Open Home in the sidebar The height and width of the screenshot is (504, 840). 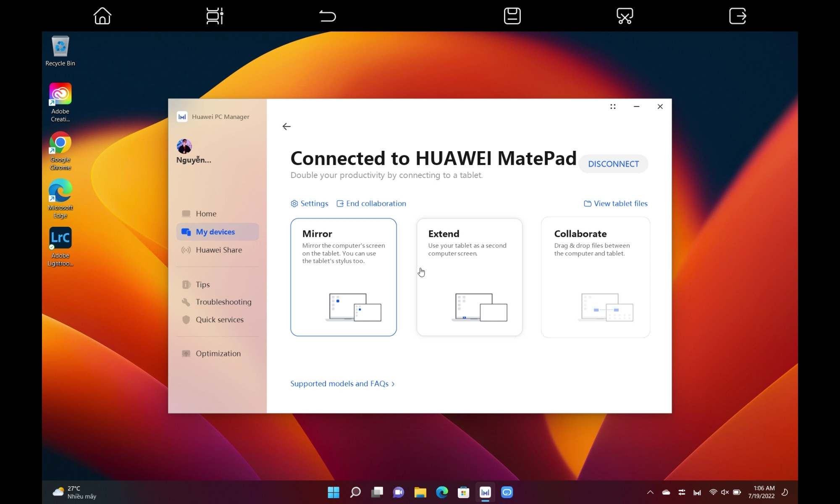point(217,214)
